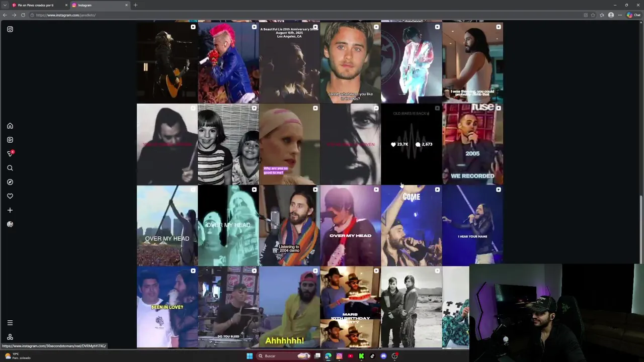The image size is (644, 362).
Task: Open the More hamburger menu in sidebar
Action: point(10,323)
